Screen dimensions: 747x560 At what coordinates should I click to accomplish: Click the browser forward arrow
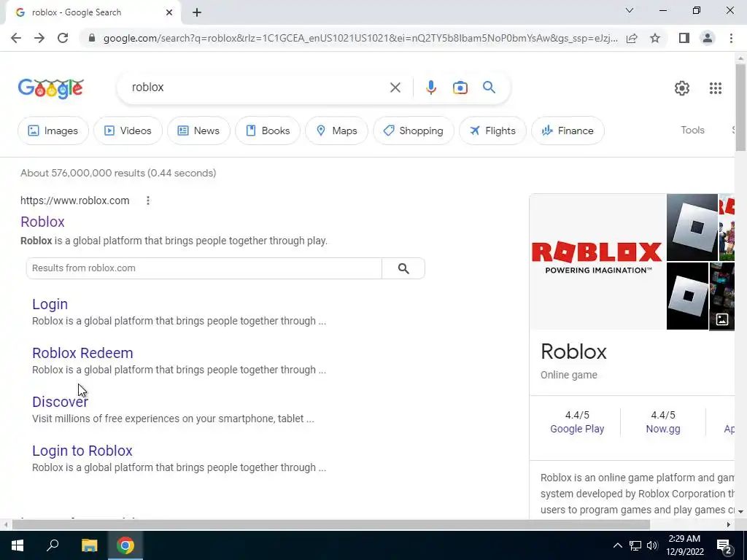tap(39, 38)
